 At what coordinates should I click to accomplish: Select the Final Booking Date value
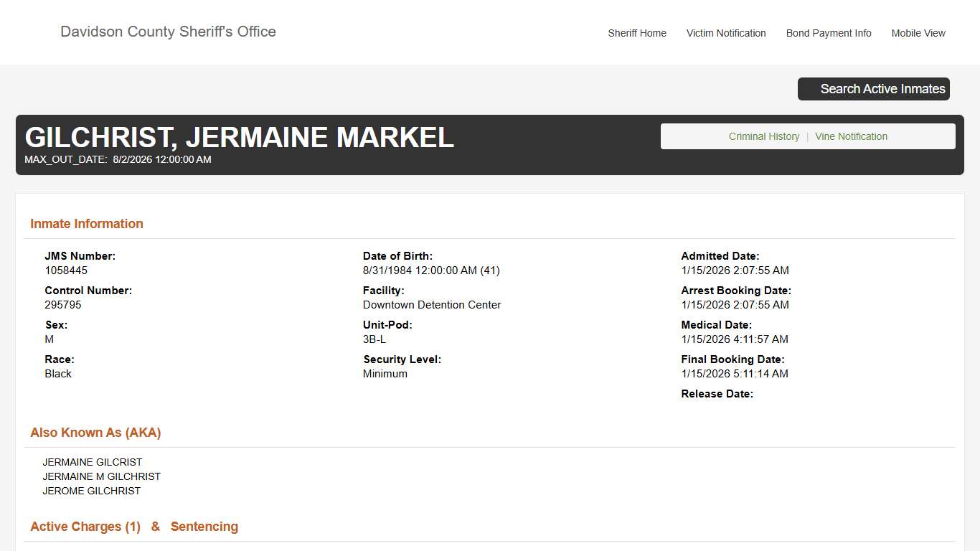coord(735,373)
